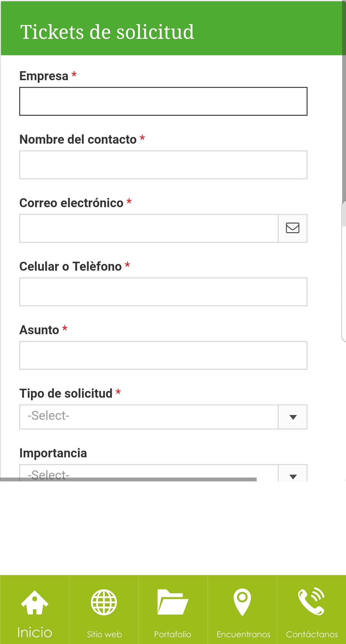Click the Correo electrónico text field
This screenshot has width=346, height=644.
click(x=149, y=228)
